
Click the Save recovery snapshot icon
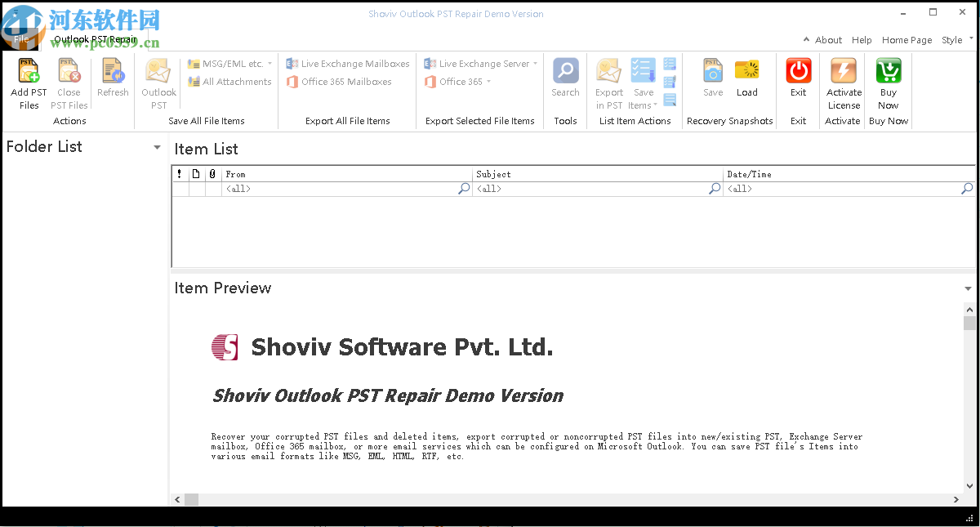[712, 72]
